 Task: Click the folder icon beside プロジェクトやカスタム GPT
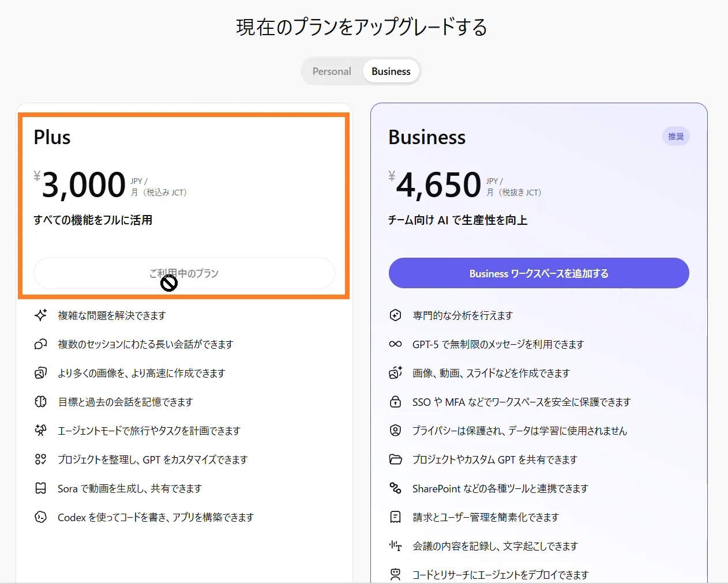coord(395,459)
